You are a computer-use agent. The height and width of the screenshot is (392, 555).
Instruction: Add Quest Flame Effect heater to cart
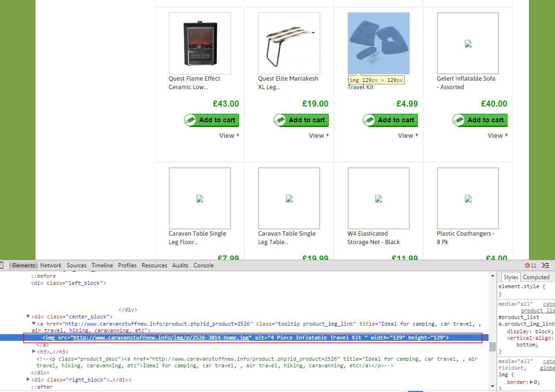212,120
